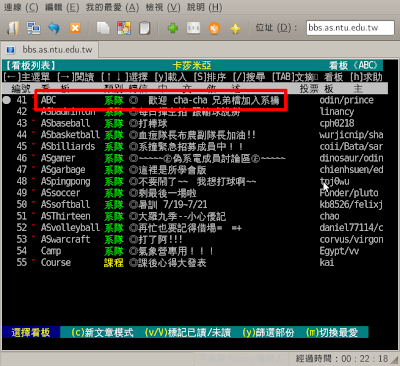Click the blue reconnect arrow icon
Image resolution: width=400 pixels, height=366 pixels.
pos(54,28)
